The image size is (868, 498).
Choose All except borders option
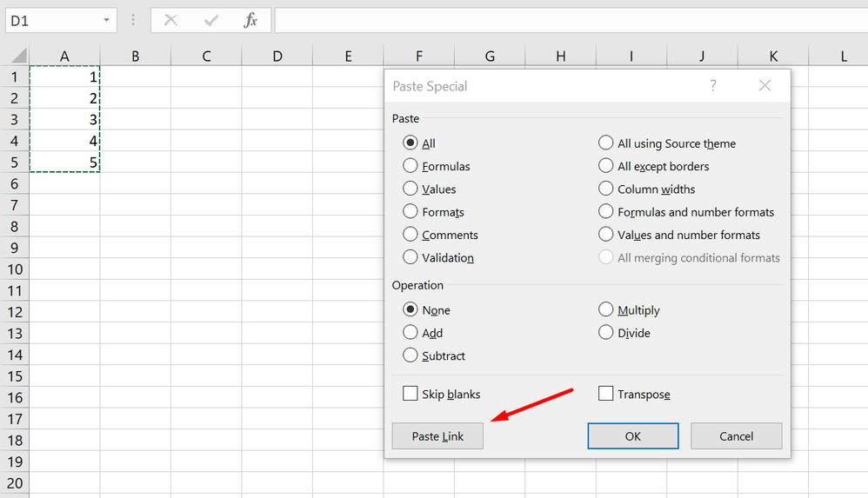point(605,165)
